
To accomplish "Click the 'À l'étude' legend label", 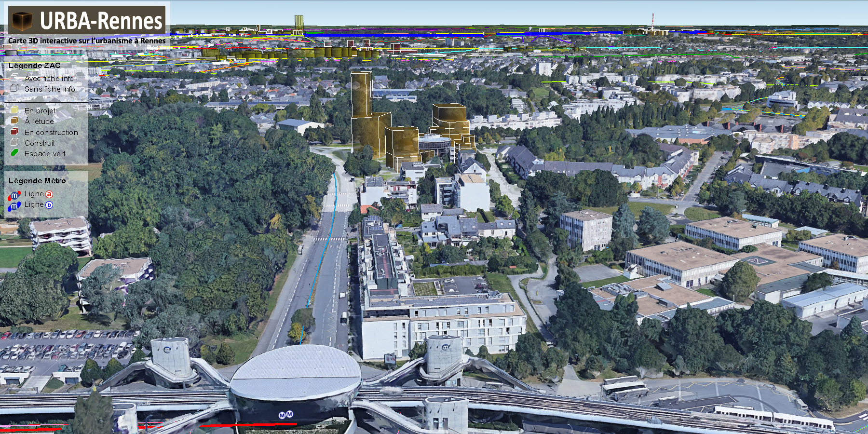I will 39,122.
